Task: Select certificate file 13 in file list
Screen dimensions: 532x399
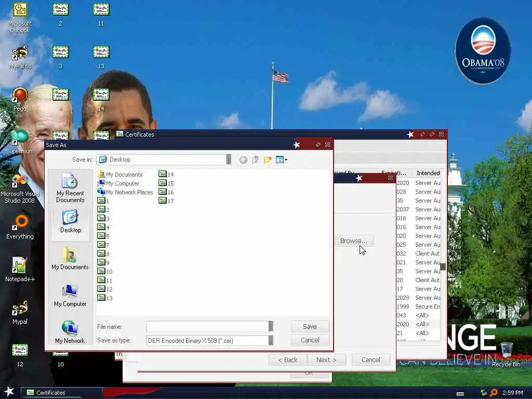Action: point(105,298)
